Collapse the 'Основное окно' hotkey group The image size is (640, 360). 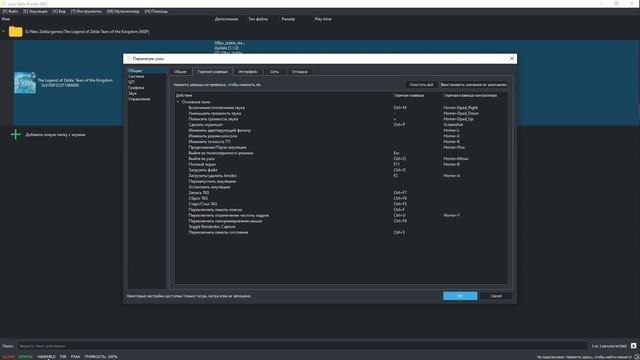[178, 102]
